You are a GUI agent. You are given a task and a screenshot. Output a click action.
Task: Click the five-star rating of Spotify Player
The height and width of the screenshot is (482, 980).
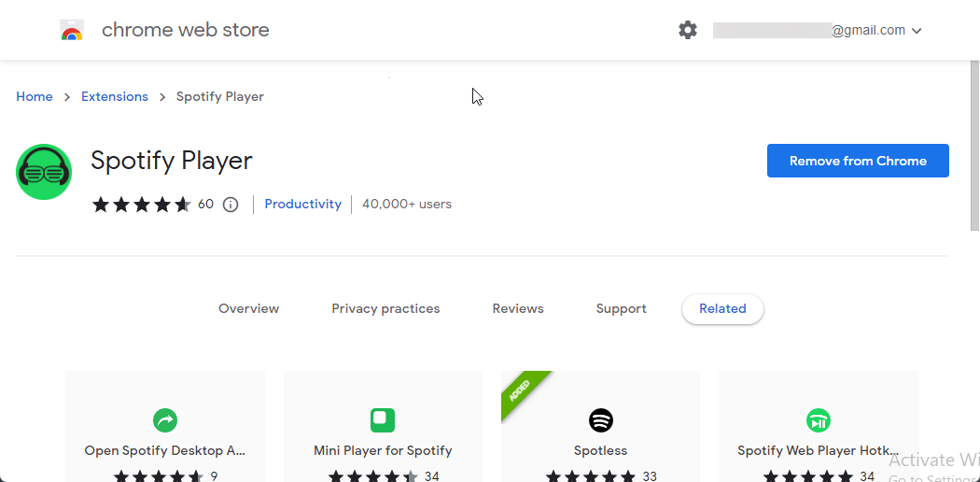point(141,205)
